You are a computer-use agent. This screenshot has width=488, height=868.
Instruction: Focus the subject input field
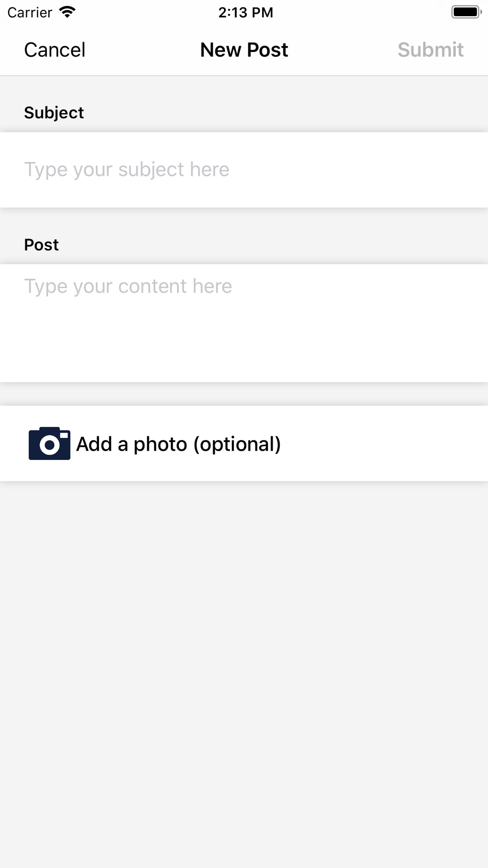pos(244,170)
